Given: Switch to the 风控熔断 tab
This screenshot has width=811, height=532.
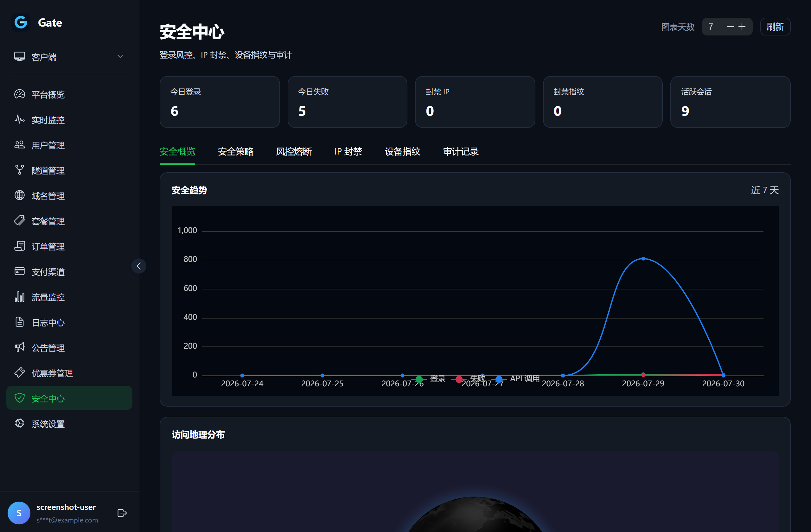Looking at the screenshot, I should [x=294, y=152].
